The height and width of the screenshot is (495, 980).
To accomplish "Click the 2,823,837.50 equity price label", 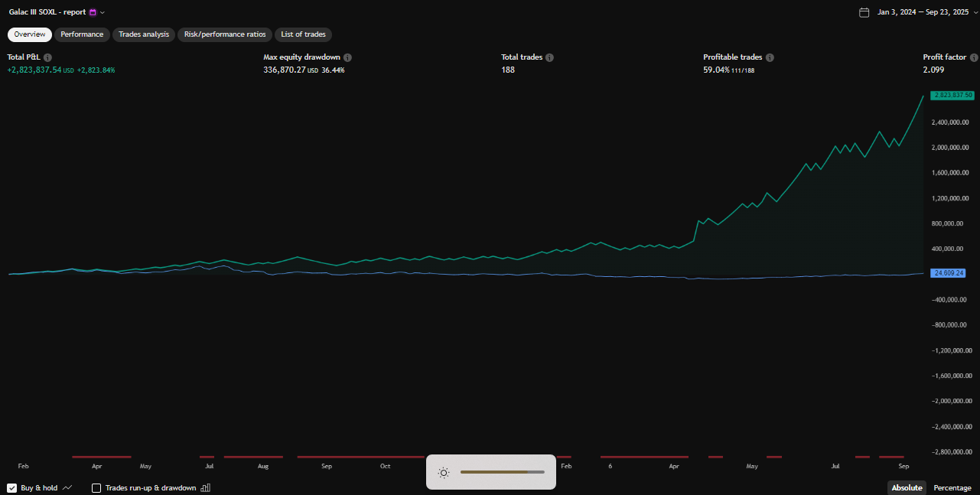I will click(x=952, y=96).
